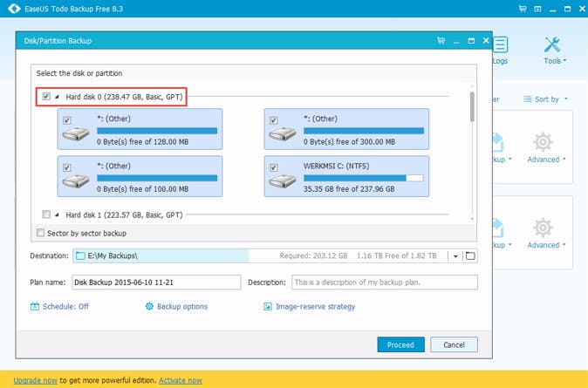Open the Backup options link
This screenshot has width=588, height=388.
182,306
